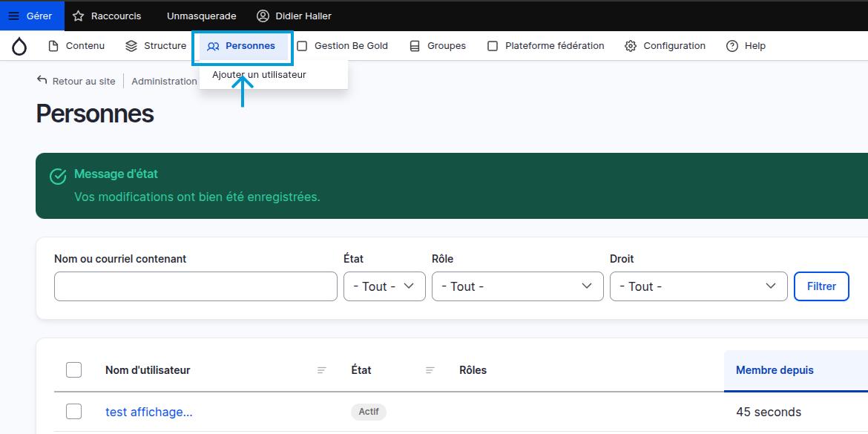Check the box for test affichage user
The height and width of the screenshot is (434, 868).
point(74,411)
